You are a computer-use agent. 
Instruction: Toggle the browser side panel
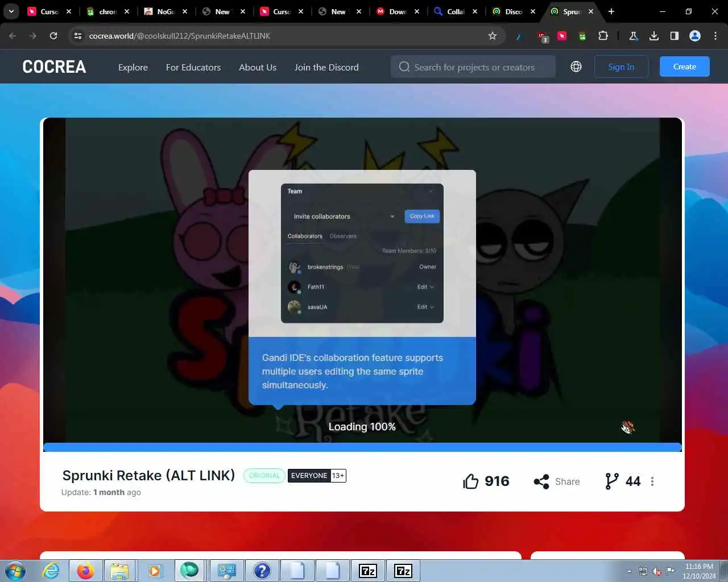[x=675, y=36]
